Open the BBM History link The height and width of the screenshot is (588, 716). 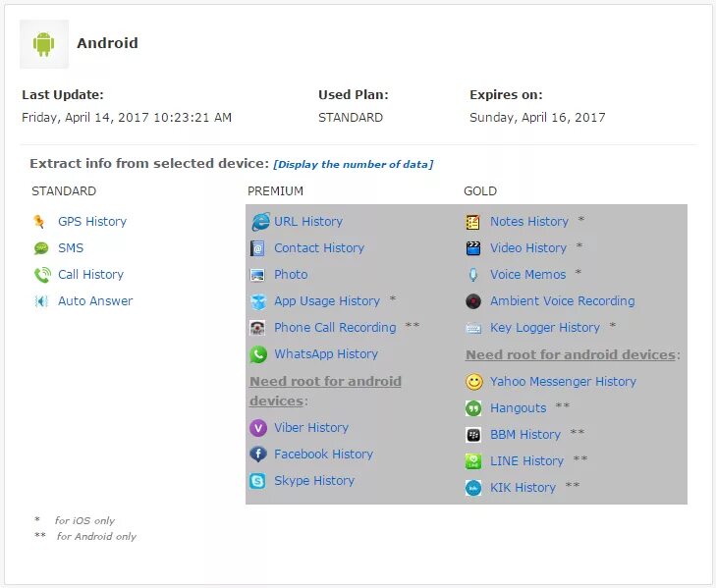525,434
